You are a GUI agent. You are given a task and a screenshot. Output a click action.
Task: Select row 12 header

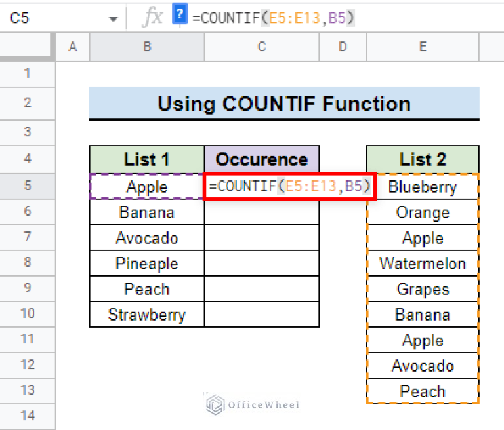tap(28, 365)
